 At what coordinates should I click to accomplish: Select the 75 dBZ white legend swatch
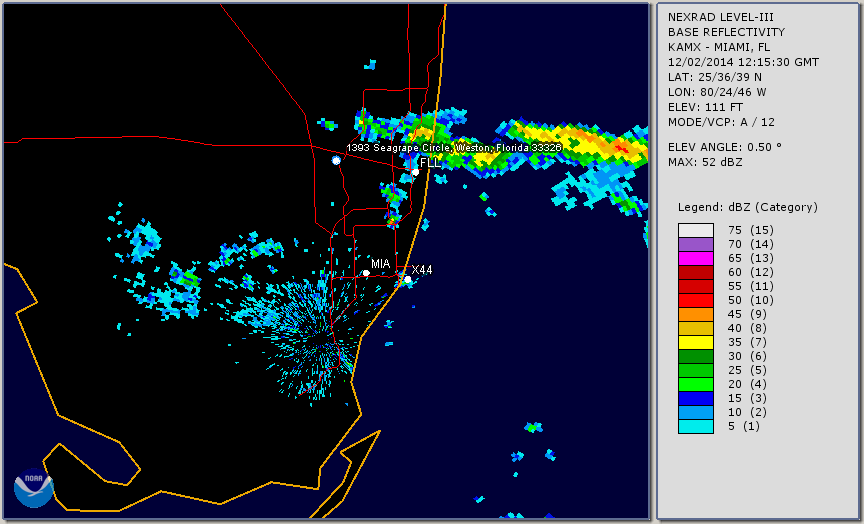pos(695,230)
